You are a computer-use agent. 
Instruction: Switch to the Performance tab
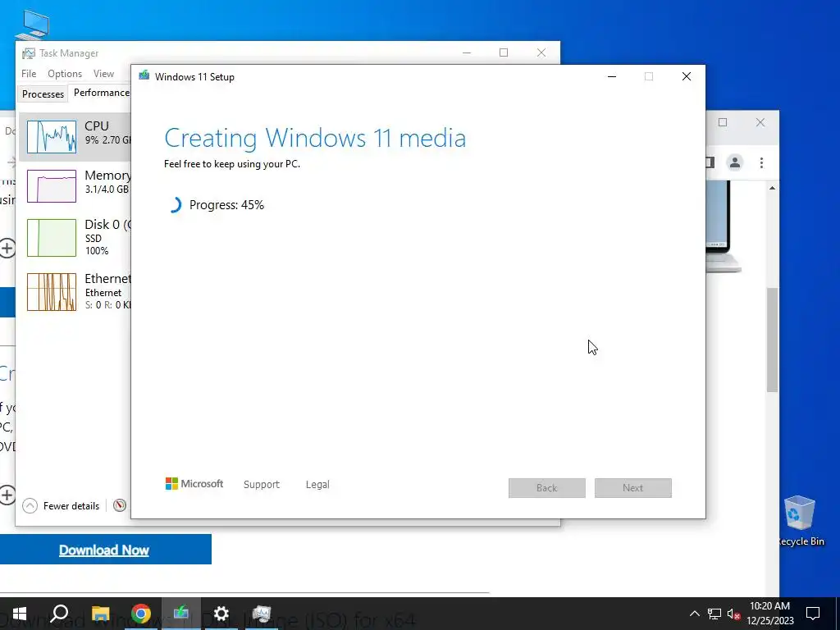tap(101, 93)
